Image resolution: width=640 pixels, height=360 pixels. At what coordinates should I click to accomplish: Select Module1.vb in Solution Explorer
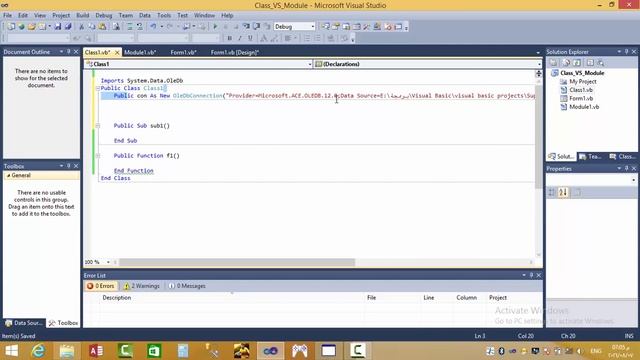coord(584,107)
